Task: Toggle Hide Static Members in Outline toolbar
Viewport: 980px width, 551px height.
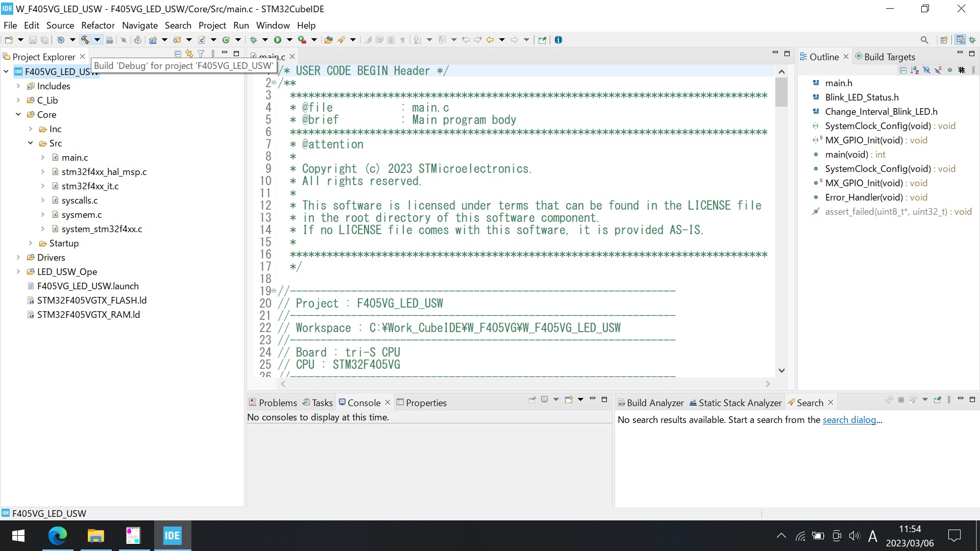Action: pos(938,70)
